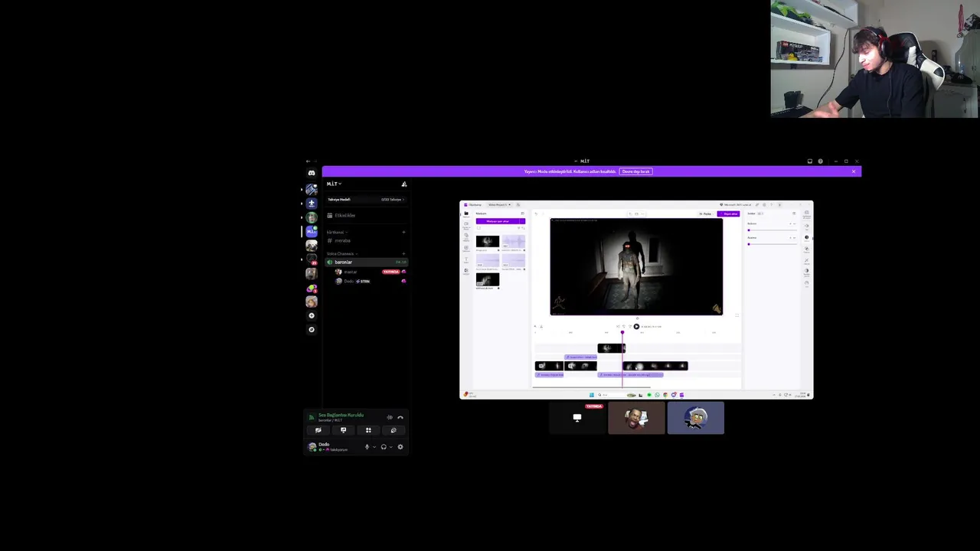Expand the M.I.T server name dropdown
980x551 pixels.
point(335,184)
